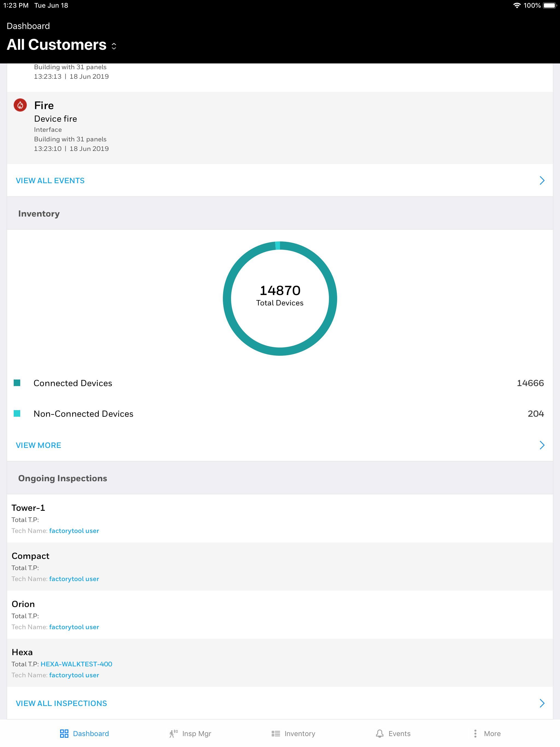Tap the Inventory list icon in tab bar
Image resolution: width=560 pixels, height=747 pixels.
click(x=276, y=734)
